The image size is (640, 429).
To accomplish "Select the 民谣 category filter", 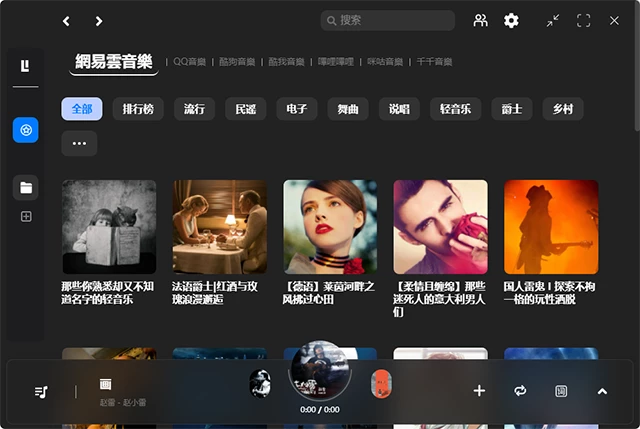I will [246, 109].
